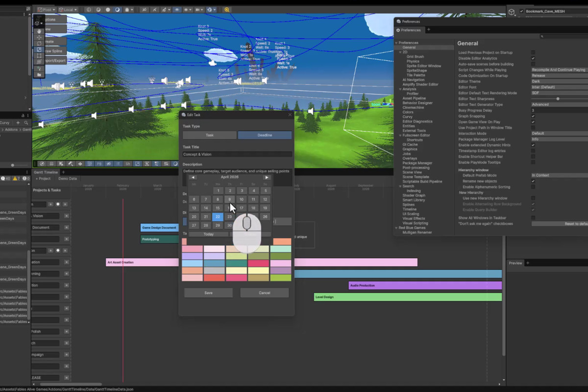Open Script Changes While Playing dropdown
Image resolution: width=588 pixels, height=392 pixels.
tap(560, 70)
